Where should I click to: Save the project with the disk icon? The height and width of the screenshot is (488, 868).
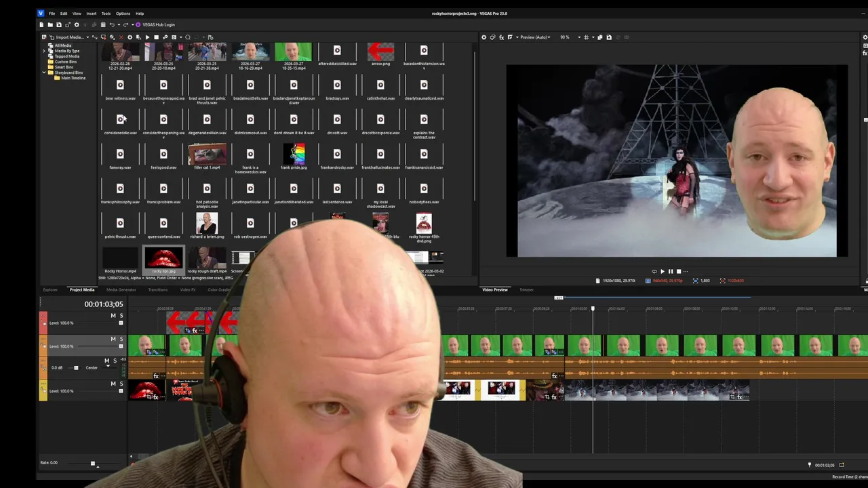tap(59, 24)
